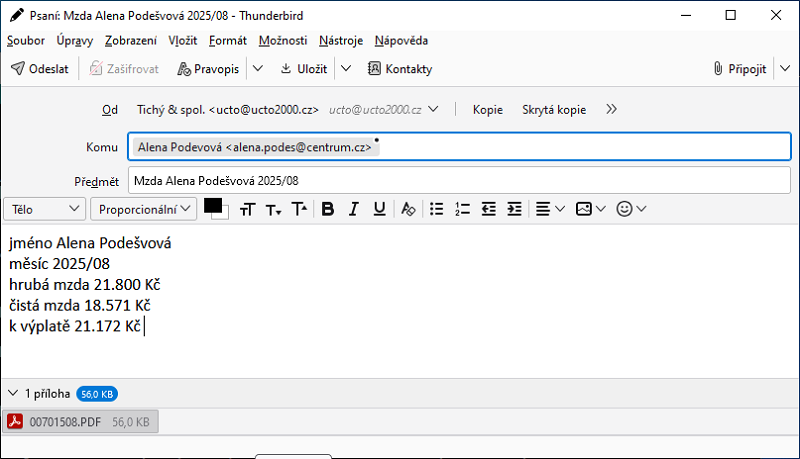Open the Formát menu
Screen dimensions: 800x459
coord(227,41)
